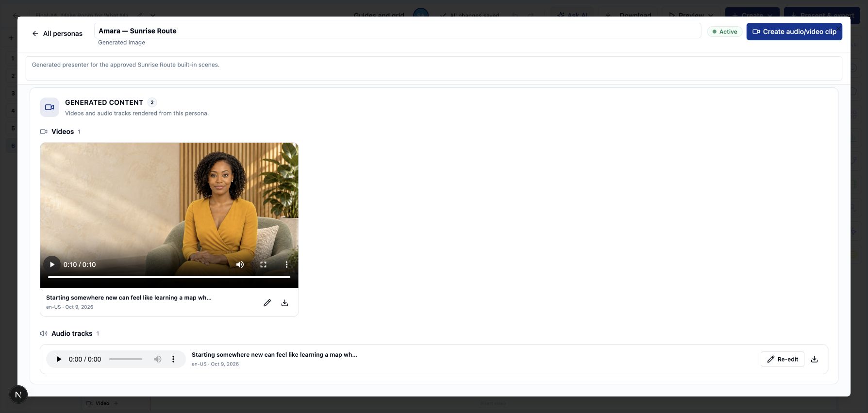
Task: Select slide 1 in background slide list
Action: [13, 58]
